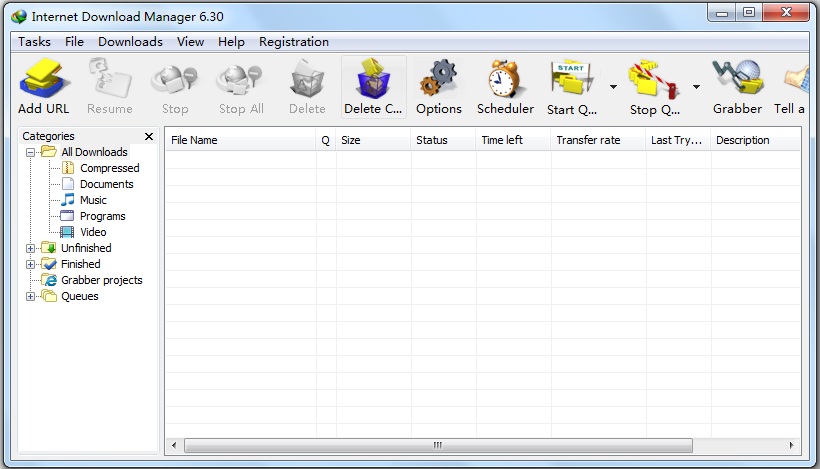Sort by the Last Try column header

click(678, 140)
